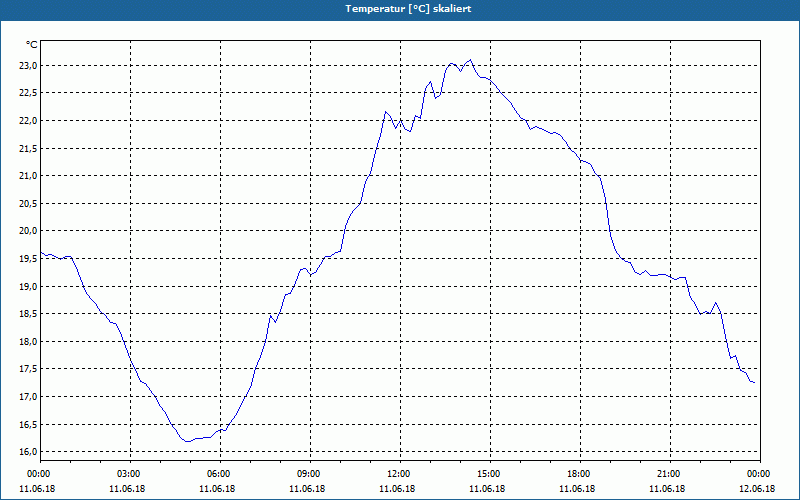Select the 16,5 y-axis label
The image size is (800, 500).
click(x=29, y=424)
